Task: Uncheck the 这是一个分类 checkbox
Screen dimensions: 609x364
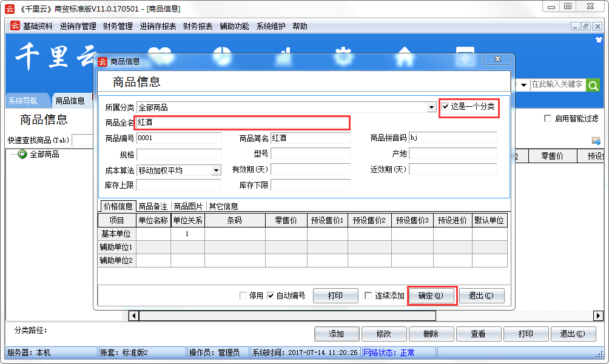Action: [x=446, y=107]
